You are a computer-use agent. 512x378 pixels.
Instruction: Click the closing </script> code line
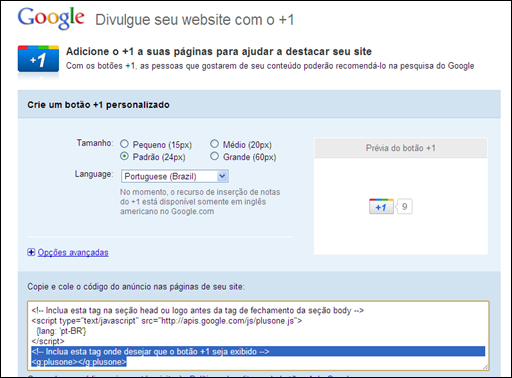pyautogui.click(x=48, y=342)
